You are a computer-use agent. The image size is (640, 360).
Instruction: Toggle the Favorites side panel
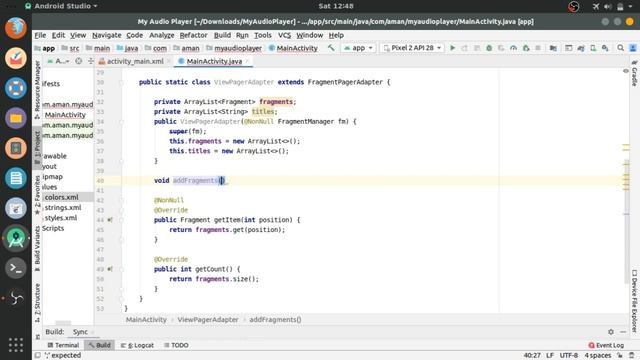(37, 195)
